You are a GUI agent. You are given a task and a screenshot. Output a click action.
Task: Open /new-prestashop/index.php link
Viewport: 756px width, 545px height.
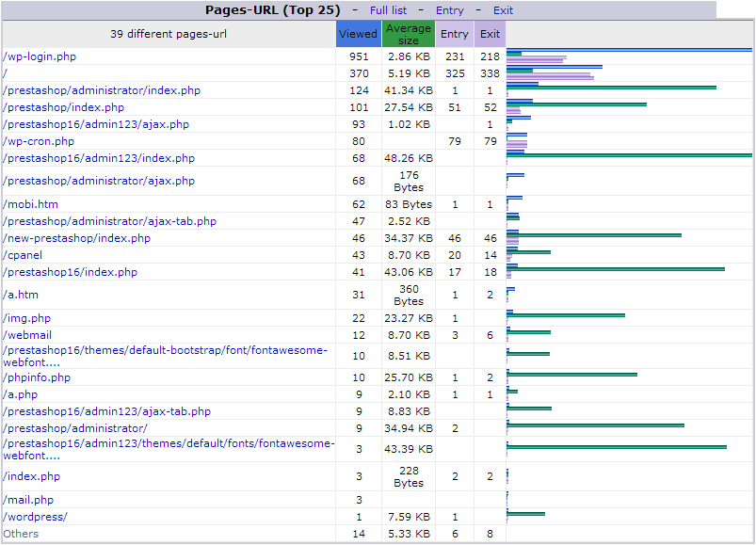[76, 238]
